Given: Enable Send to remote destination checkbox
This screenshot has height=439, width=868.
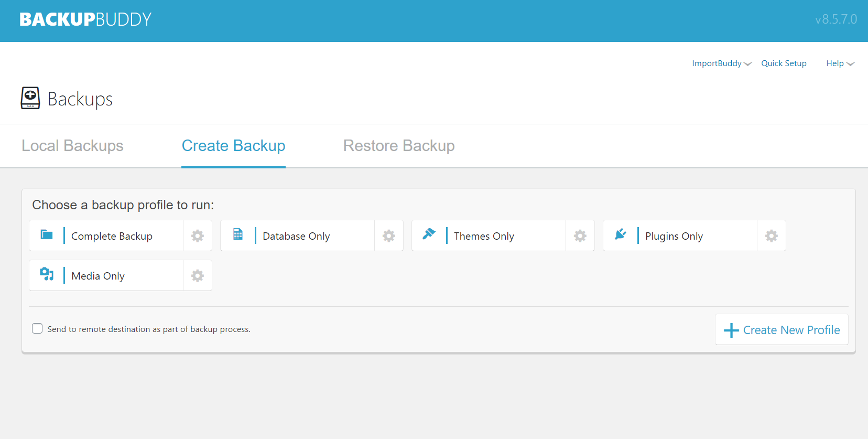Looking at the screenshot, I should (37, 328).
